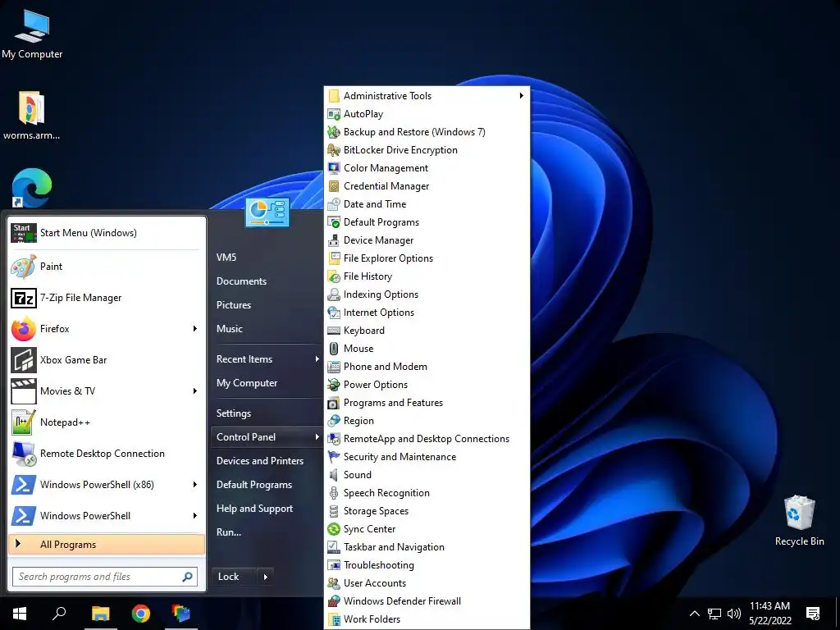The height and width of the screenshot is (630, 840).
Task: Open Help and Support
Action: [254, 509]
